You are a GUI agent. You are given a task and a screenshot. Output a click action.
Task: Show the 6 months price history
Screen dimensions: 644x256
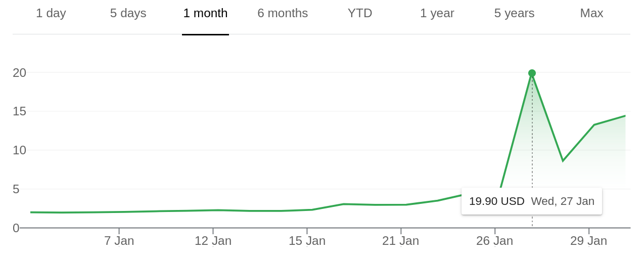(x=283, y=13)
